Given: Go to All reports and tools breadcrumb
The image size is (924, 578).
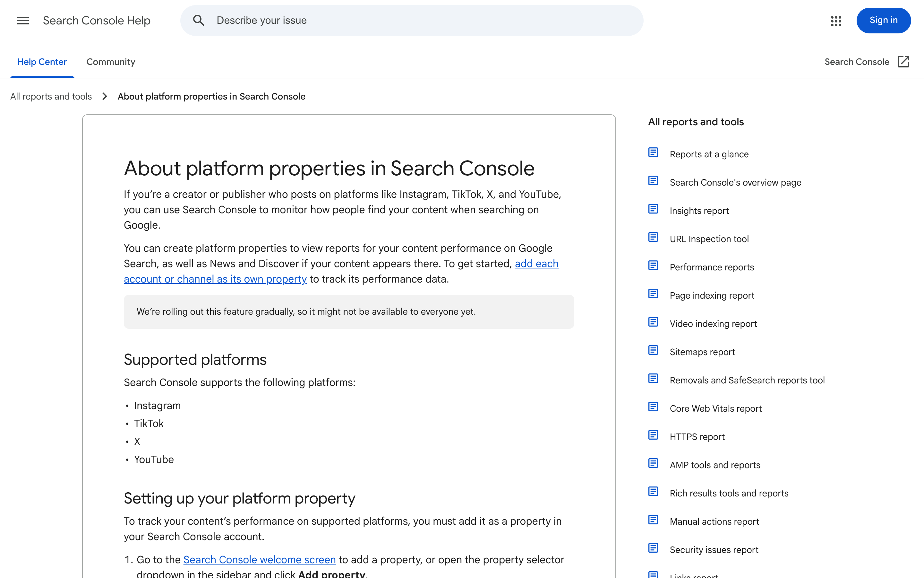Looking at the screenshot, I should (x=51, y=96).
